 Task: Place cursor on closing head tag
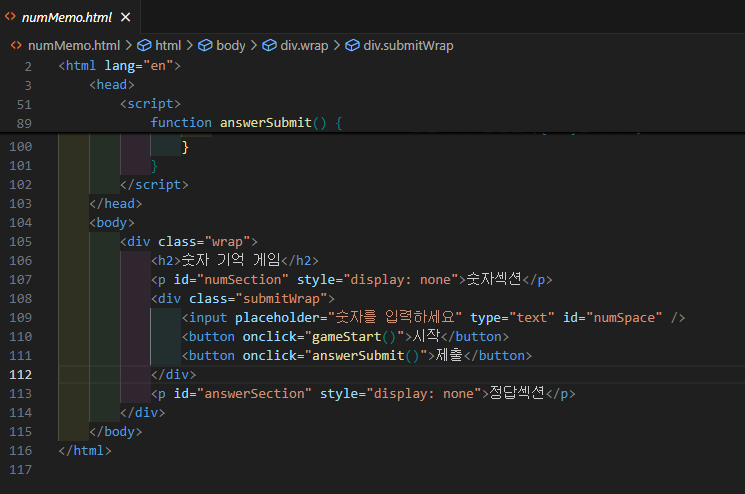[115, 204]
